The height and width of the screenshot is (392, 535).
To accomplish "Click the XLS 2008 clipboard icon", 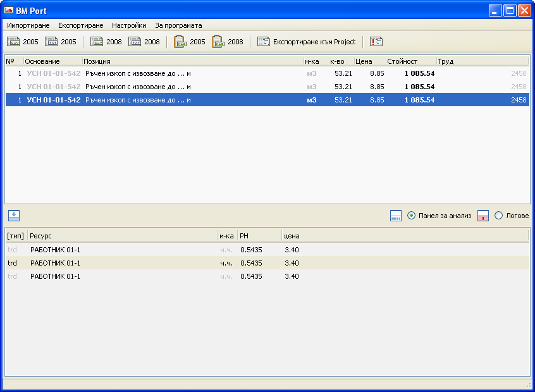I will (x=218, y=42).
